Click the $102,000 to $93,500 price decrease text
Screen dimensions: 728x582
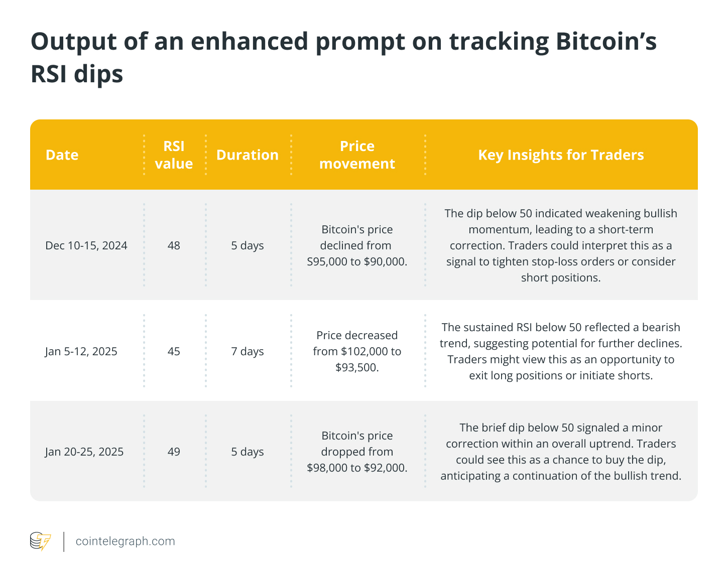357,351
